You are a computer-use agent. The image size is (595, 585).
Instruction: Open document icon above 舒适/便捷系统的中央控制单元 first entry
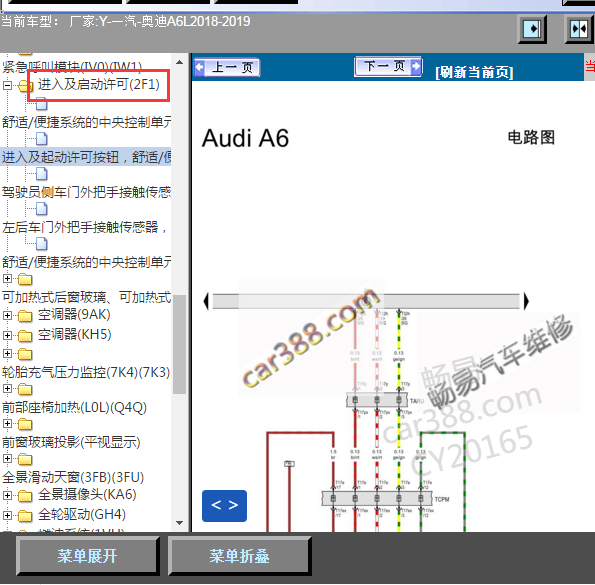point(42,104)
